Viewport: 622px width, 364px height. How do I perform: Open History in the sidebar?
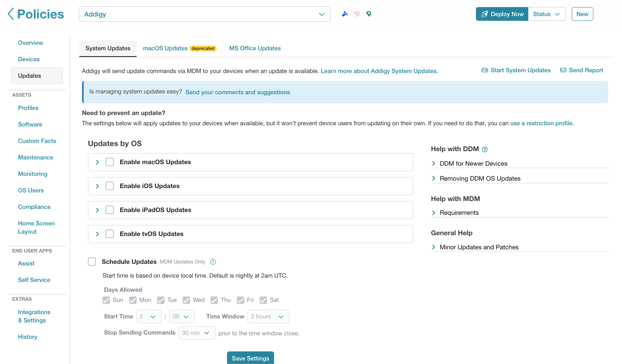click(x=27, y=337)
